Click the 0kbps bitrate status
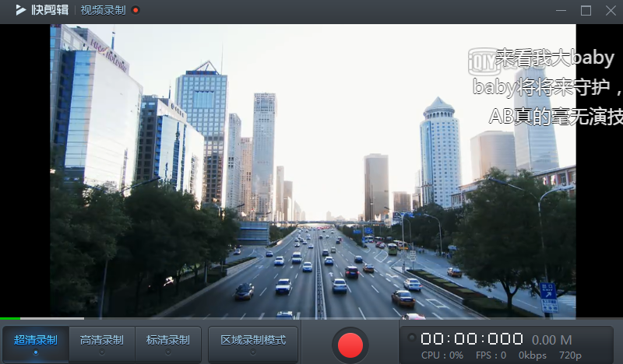 (x=533, y=355)
